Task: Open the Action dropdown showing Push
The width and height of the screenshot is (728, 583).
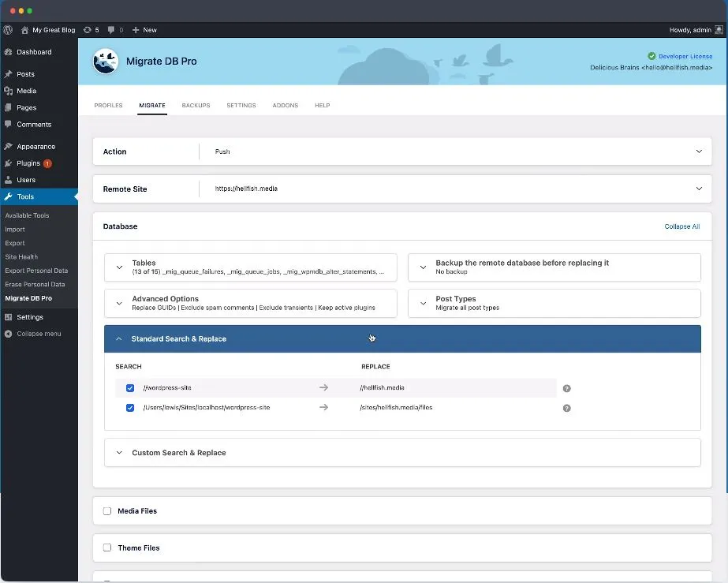Action: [x=699, y=151]
